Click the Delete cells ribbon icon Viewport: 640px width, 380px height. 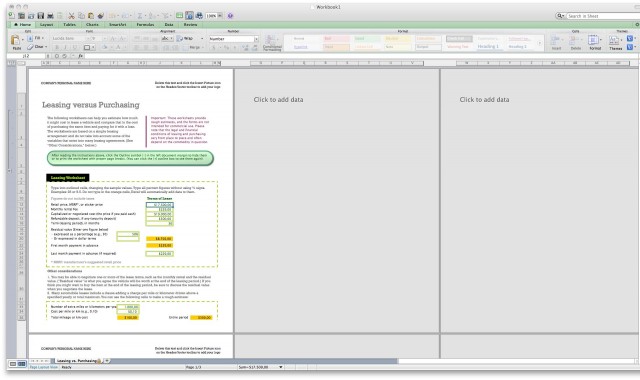click(x=576, y=42)
